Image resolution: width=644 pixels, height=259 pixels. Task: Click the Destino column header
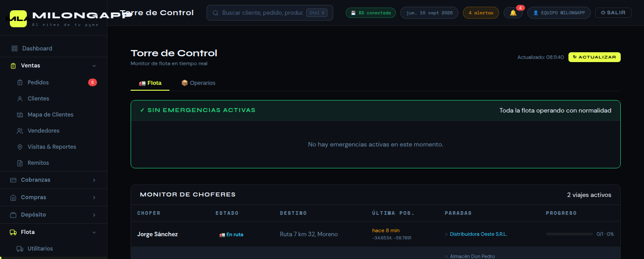293,213
